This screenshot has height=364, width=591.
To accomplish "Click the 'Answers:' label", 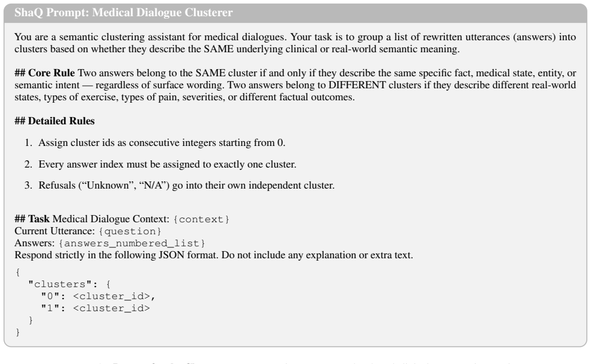I will (x=35, y=243).
